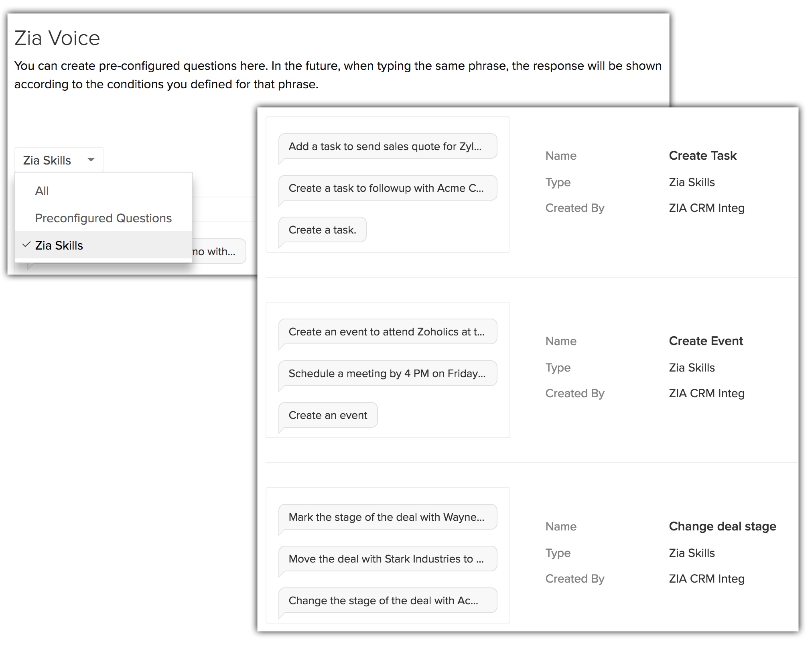
Task: Select 'Change the stage of the deal' bubble
Action: click(x=387, y=601)
